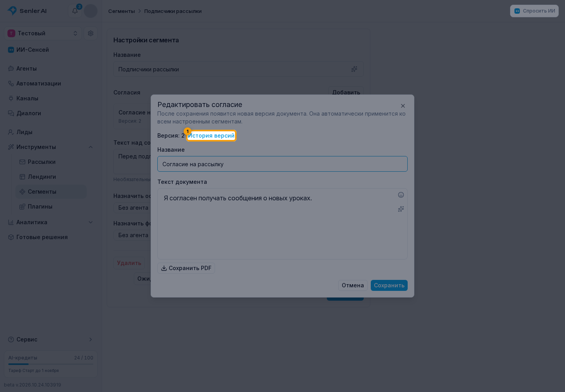Viewport: 565px width, 392px height.
Task: Go to Каналы in sidebar
Action: click(x=27, y=98)
